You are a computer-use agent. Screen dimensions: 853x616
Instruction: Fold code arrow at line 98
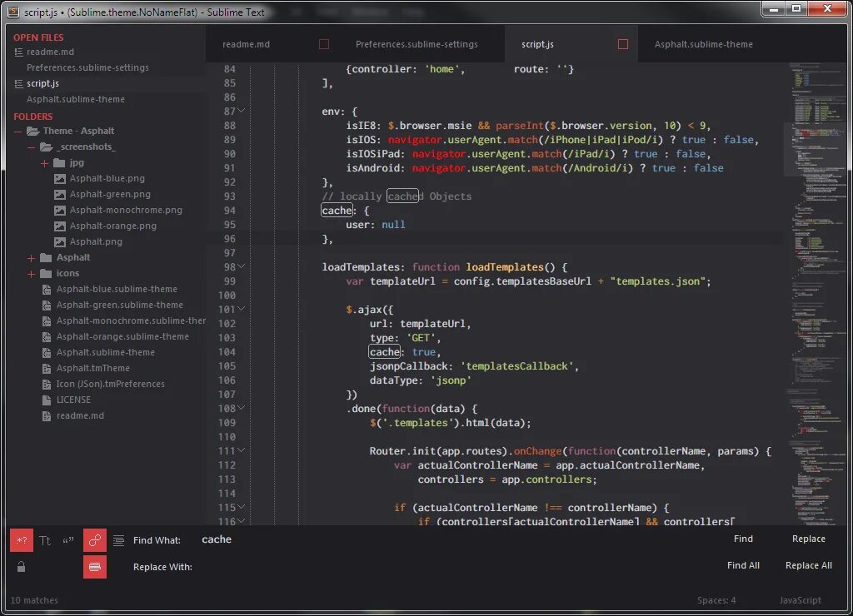point(241,266)
